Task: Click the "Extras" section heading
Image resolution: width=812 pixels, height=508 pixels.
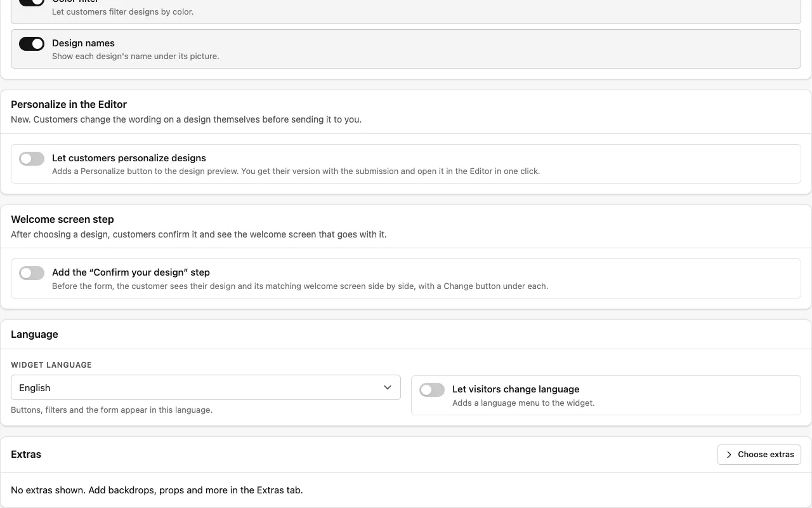Action: (x=26, y=454)
